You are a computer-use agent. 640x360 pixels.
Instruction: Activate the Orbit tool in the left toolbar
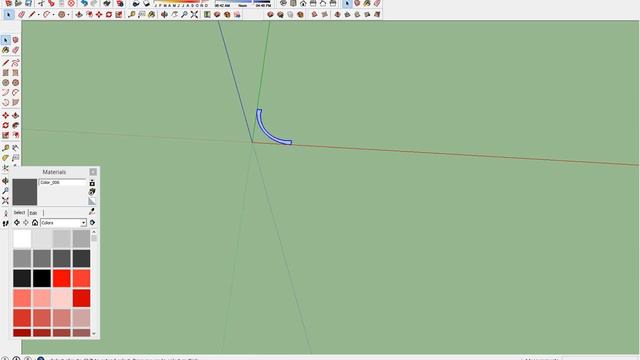pos(5,181)
